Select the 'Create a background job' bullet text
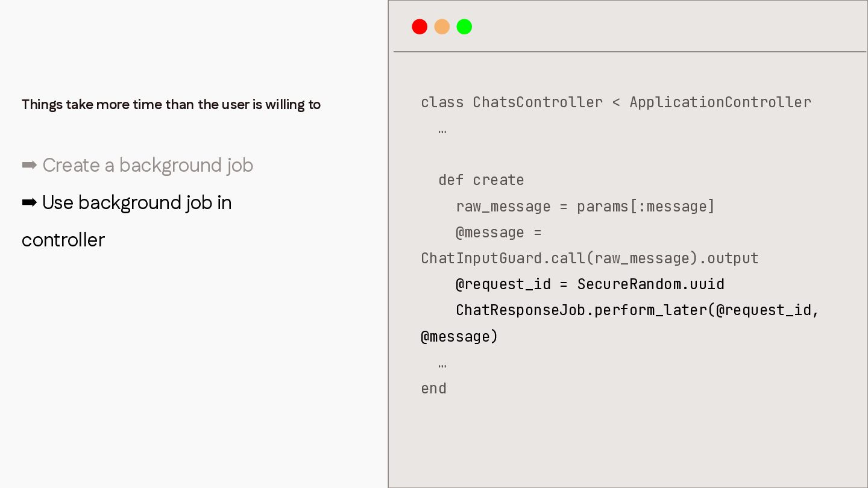Image resolution: width=868 pixels, height=488 pixels. click(x=148, y=166)
